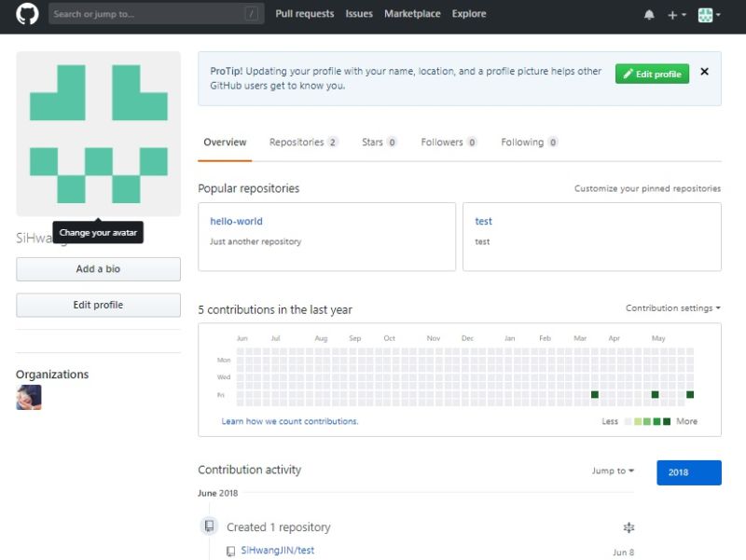Switch to the Followers tab
The height and width of the screenshot is (560, 746).
coord(440,142)
